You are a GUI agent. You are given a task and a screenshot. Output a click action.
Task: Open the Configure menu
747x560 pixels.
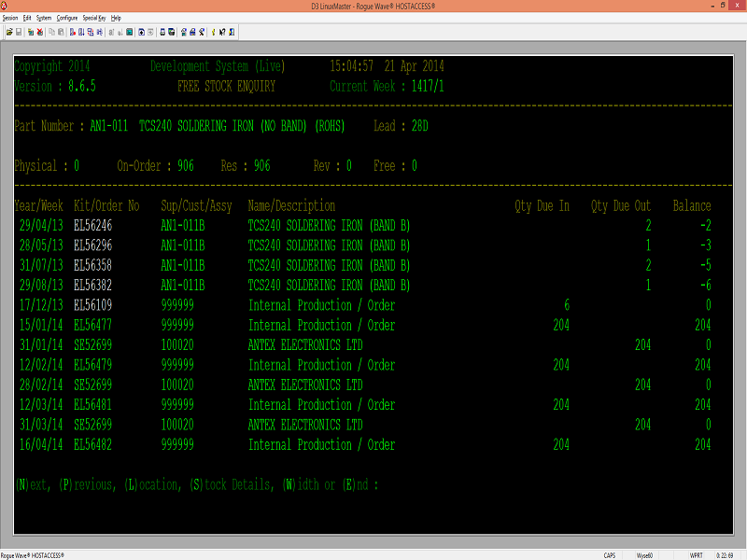point(66,18)
